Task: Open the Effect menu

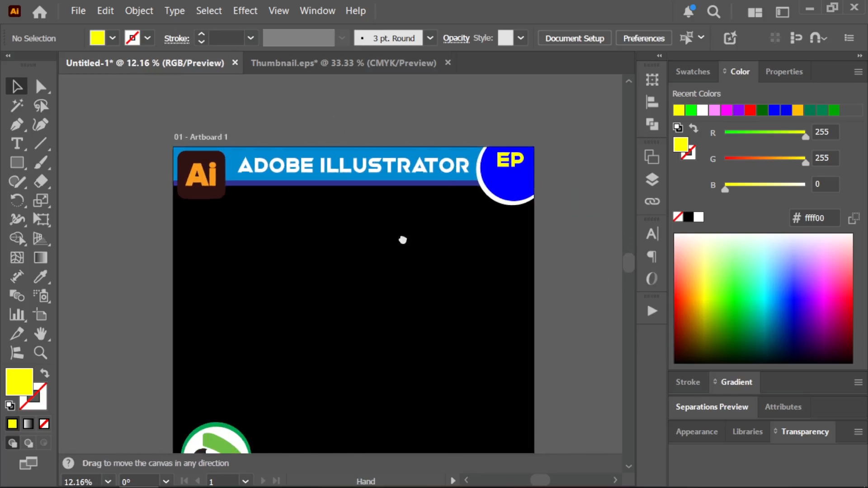Action: 245,11
